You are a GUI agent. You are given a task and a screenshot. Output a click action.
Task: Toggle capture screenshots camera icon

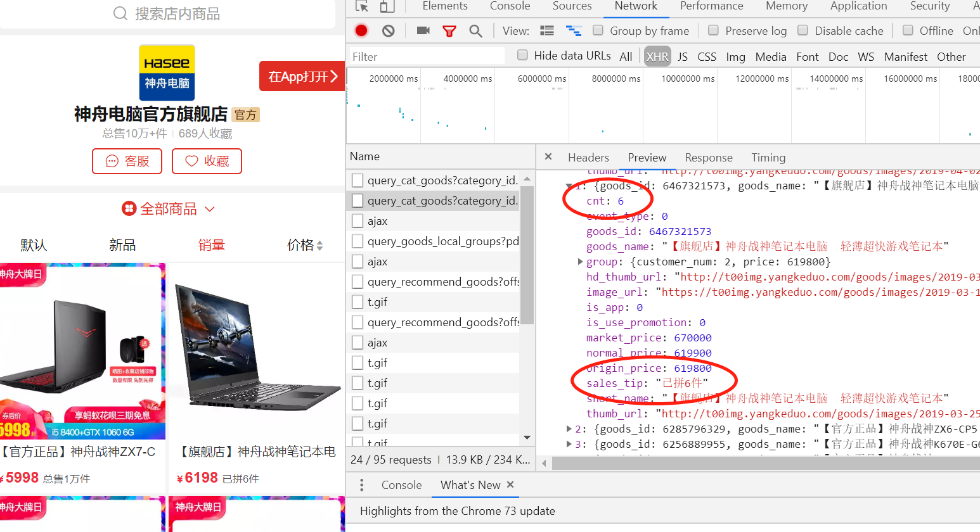click(423, 30)
